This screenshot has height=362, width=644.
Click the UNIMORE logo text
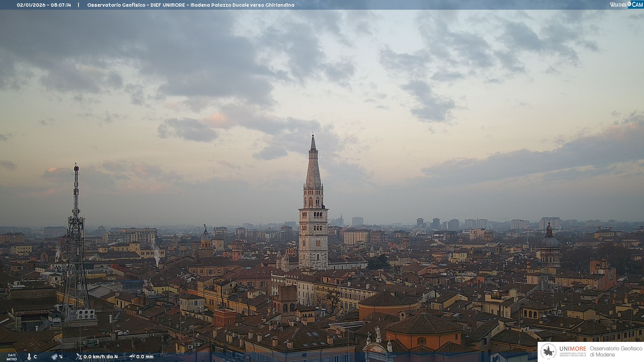(x=573, y=349)
